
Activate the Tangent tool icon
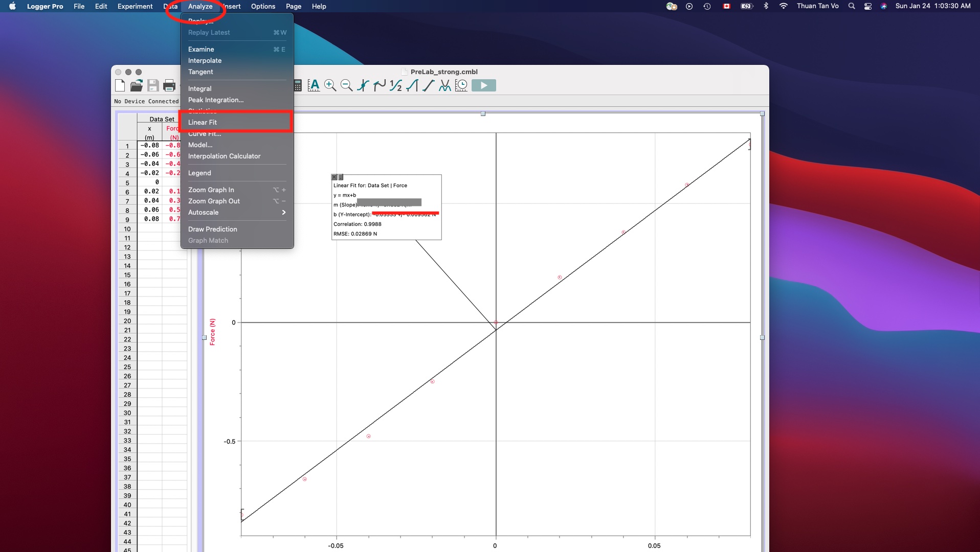(x=380, y=85)
